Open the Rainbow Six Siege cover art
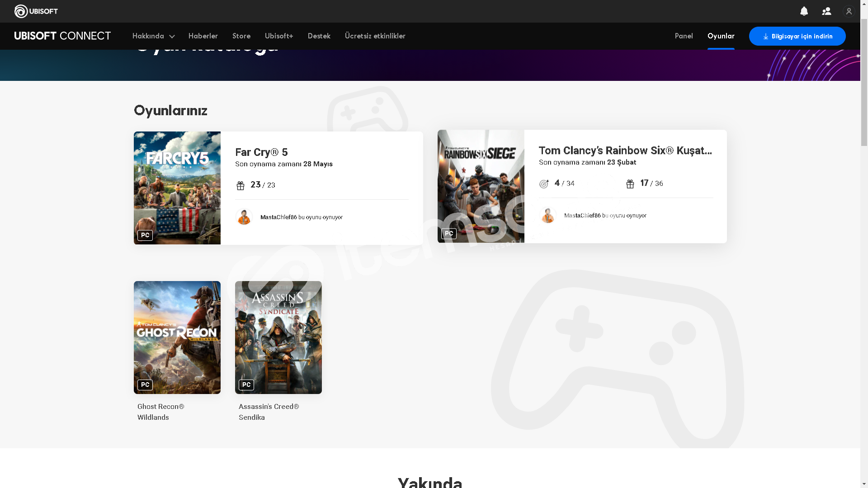The image size is (868, 488). pyautogui.click(x=481, y=186)
